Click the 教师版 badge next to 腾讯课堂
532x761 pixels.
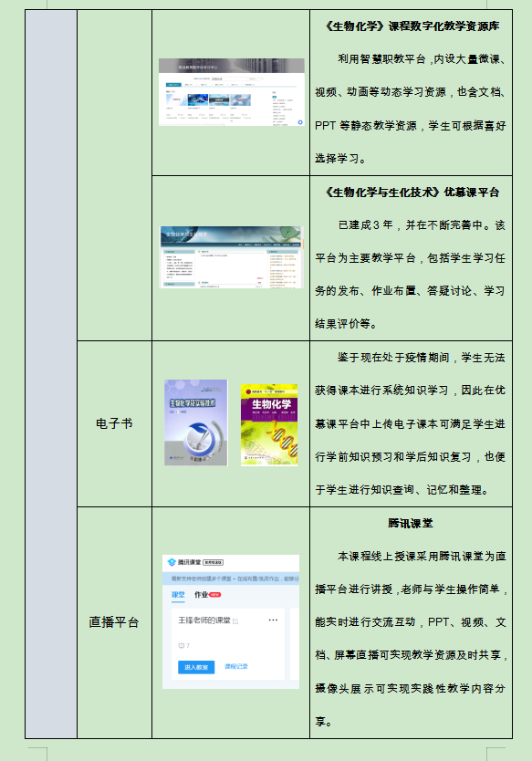(x=213, y=562)
